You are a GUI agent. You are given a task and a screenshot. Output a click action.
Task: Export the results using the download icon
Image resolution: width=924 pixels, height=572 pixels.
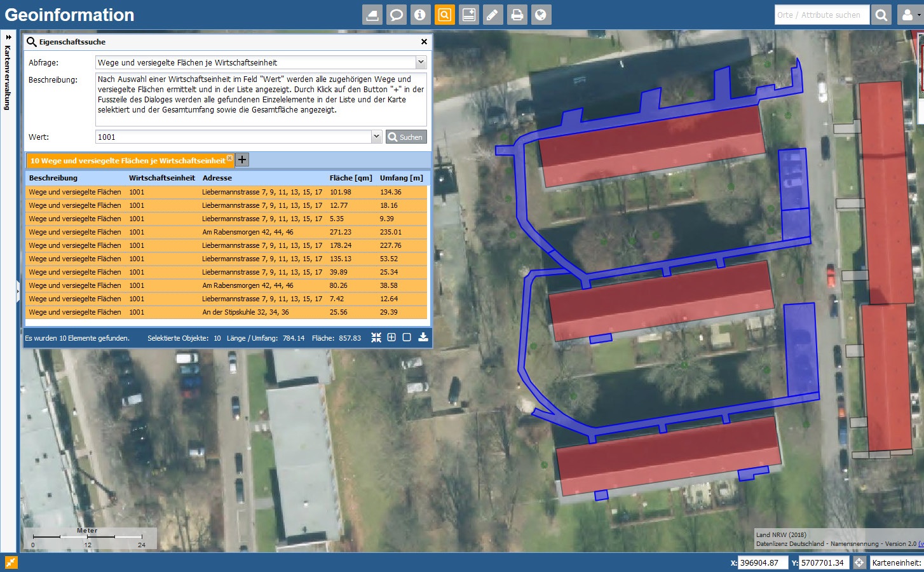click(423, 337)
